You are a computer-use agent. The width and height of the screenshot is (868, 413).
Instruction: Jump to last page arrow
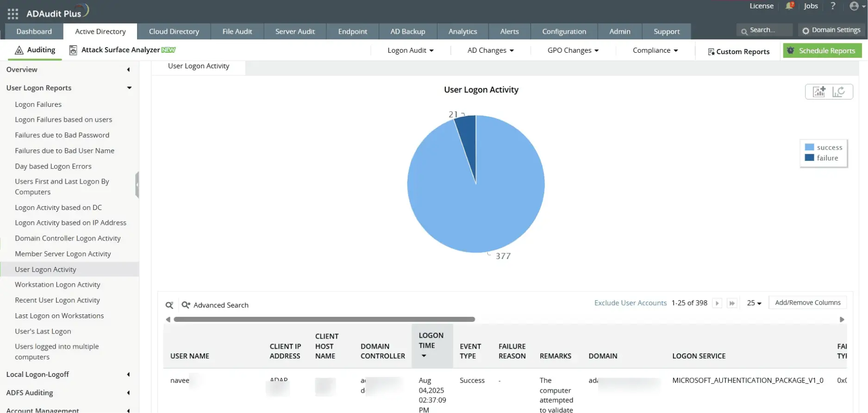pos(732,303)
